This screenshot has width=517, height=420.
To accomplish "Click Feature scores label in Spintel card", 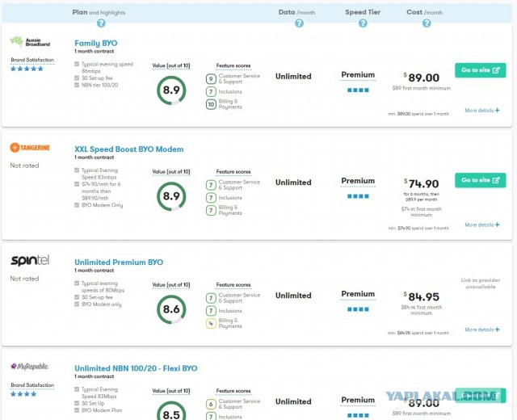I will pyautogui.click(x=233, y=285).
